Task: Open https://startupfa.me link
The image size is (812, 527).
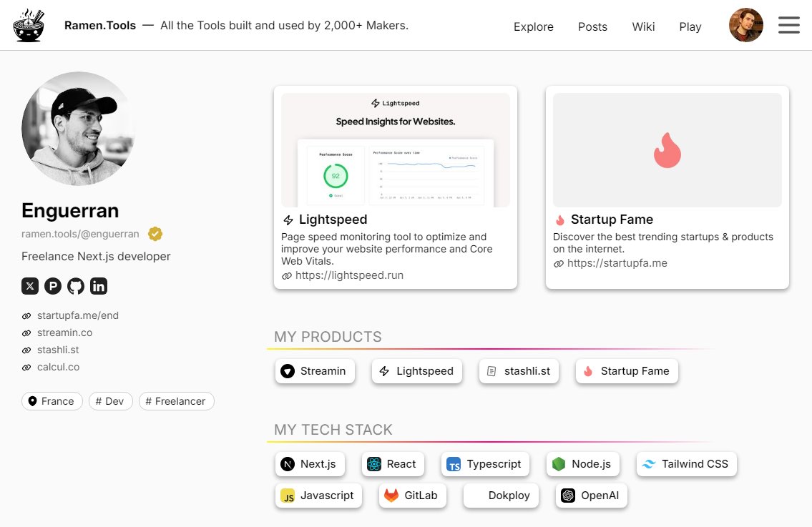Action: [617, 263]
